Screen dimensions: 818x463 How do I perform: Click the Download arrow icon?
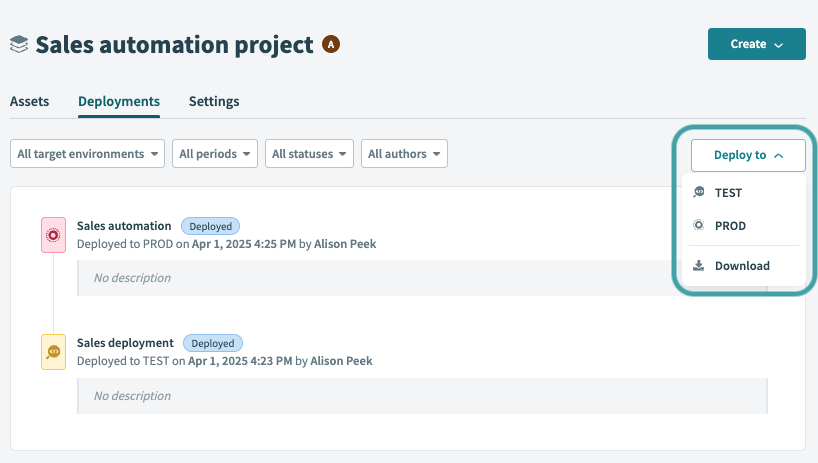pyautogui.click(x=699, y=266)
